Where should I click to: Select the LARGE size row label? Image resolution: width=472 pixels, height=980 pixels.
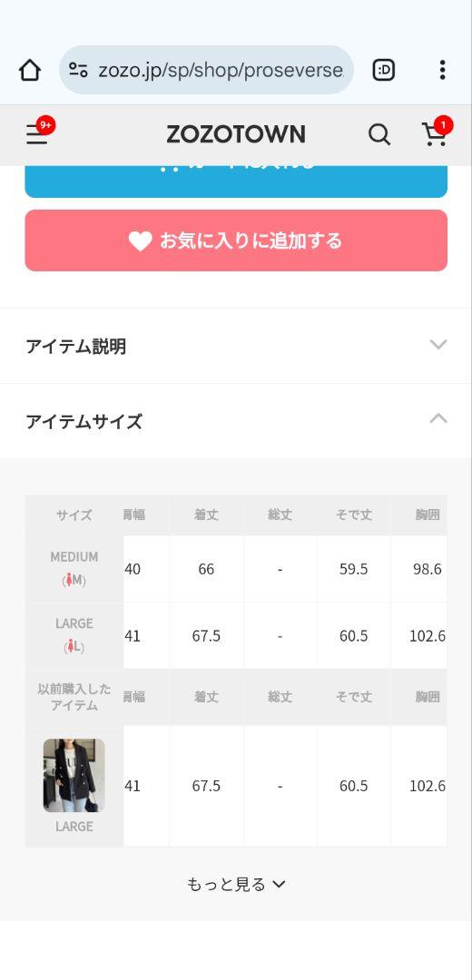coord(74,635)
